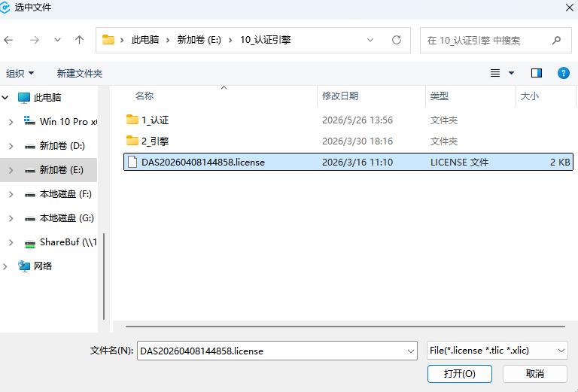
Task: Sort by the 名称 column header
Action: point(144,96)
